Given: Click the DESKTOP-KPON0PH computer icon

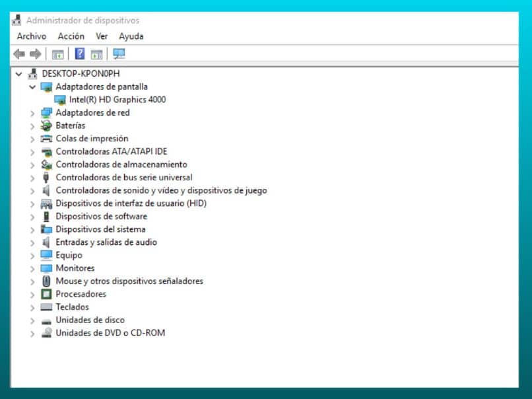Looking at the screenshot, I should [32, 74].
